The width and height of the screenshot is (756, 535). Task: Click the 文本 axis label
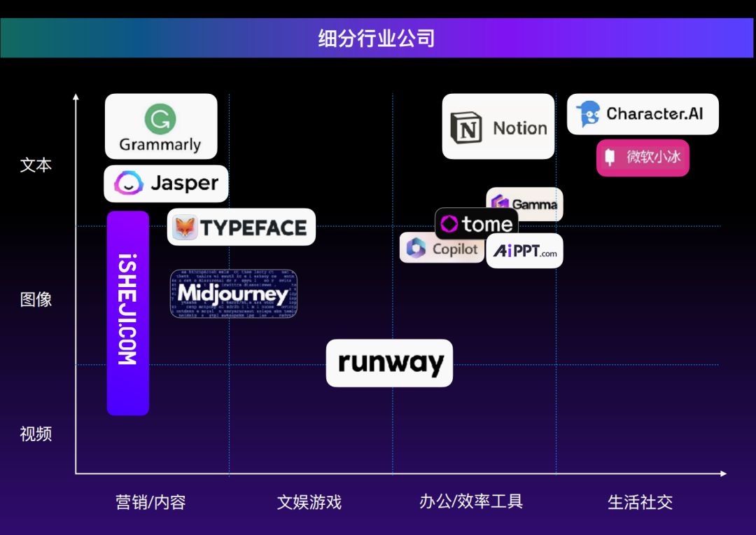coord(36,165)
